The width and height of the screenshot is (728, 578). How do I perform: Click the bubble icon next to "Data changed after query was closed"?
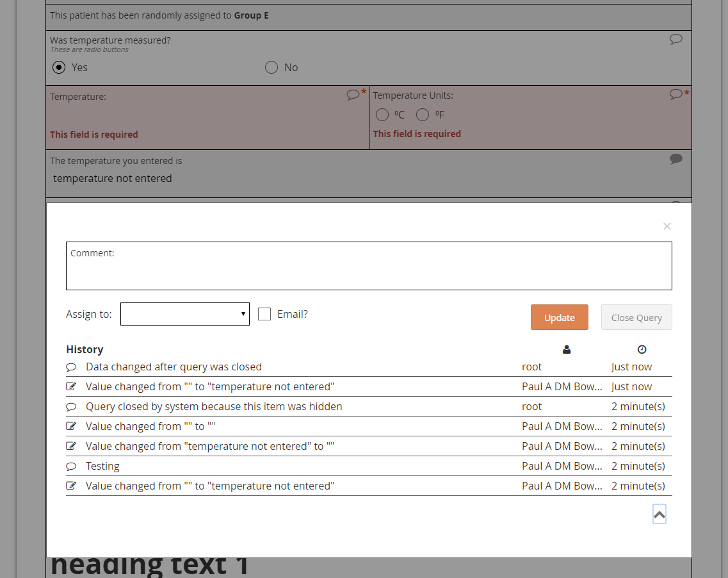(71, 367)
